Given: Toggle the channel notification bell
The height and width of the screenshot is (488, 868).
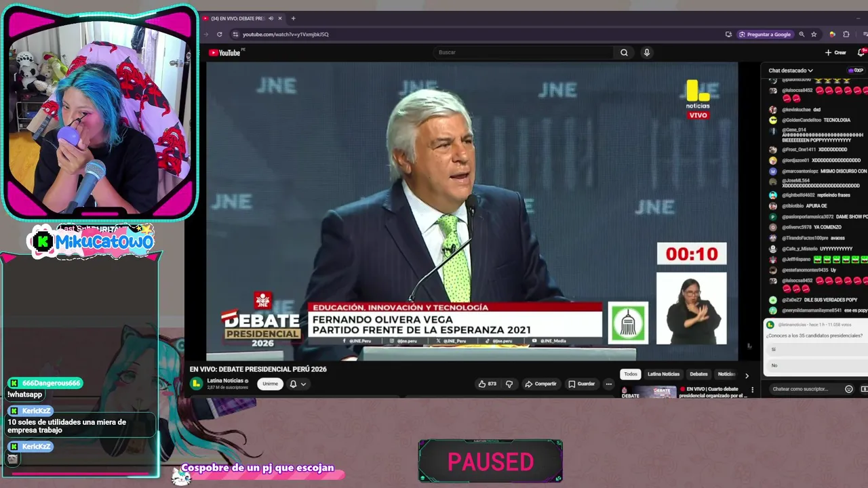Looking at the screenshot, I should point(293,384).
